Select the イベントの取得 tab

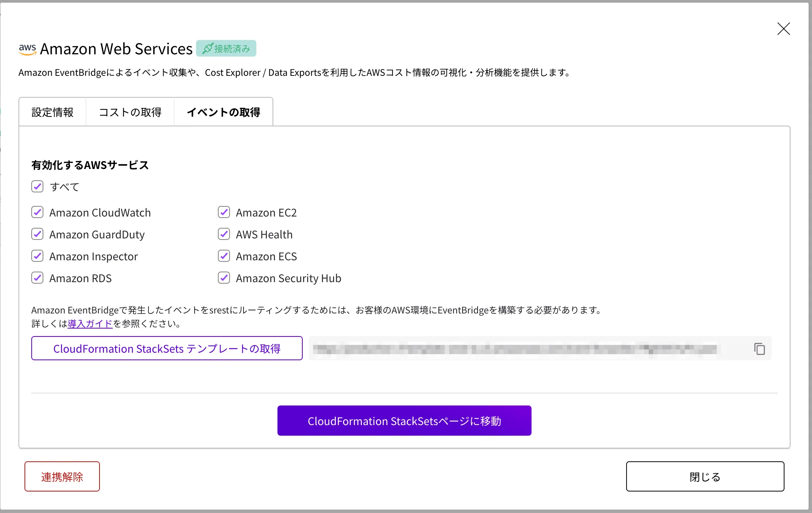pyautogui.click(x=224, y=112)
